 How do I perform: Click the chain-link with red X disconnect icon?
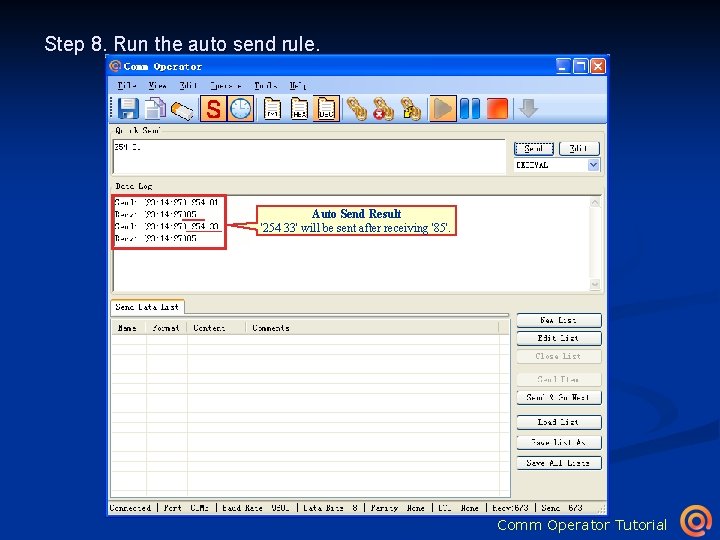(384, 109)
